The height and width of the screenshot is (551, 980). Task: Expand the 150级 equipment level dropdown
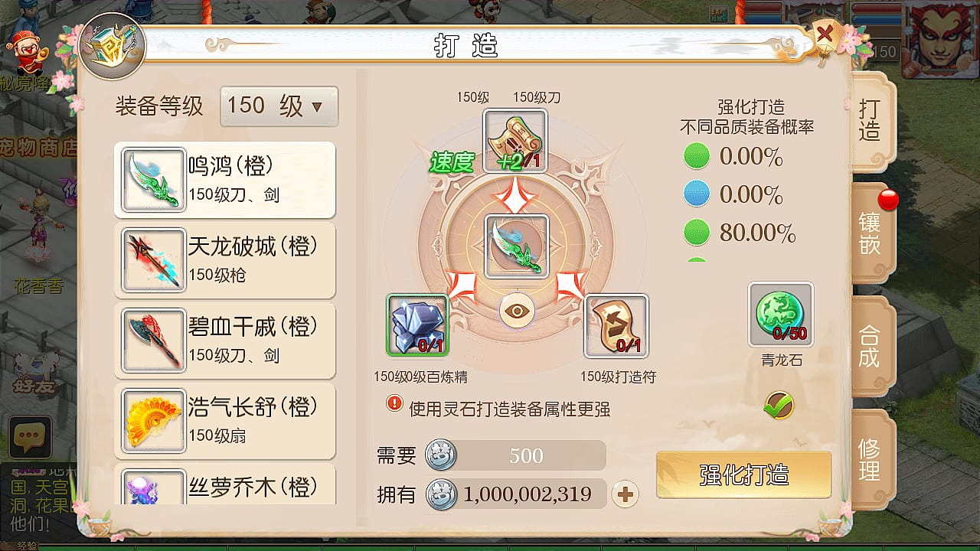tap(279, 106)
